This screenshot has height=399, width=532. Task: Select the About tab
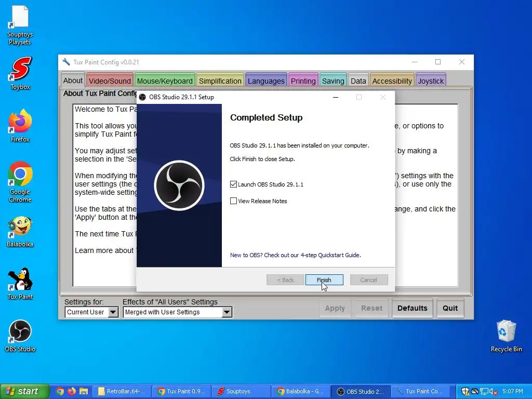[73, 81]
